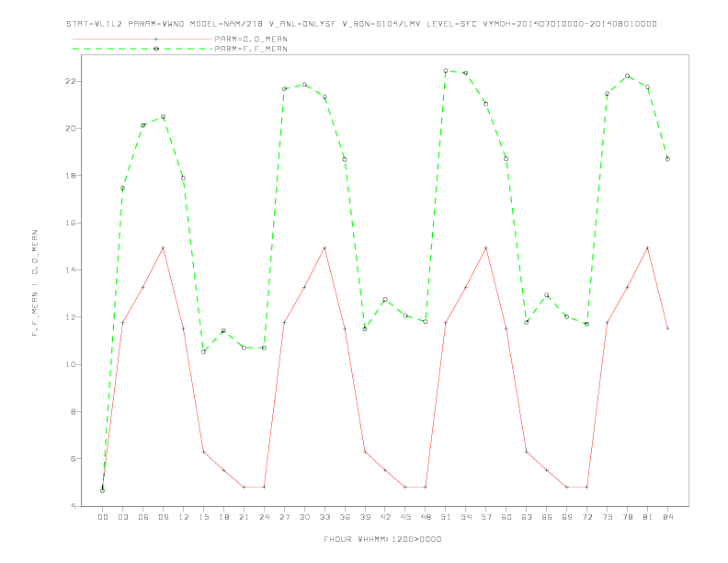Click x-axis tick label 12
Screen dimensions: 728x563
[184, 517]
